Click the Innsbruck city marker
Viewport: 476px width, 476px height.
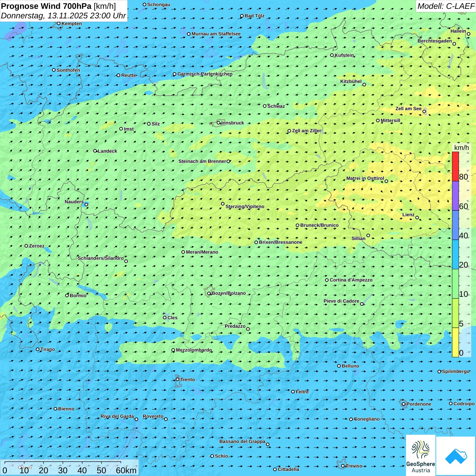pyautogui.click(x=219, y=123)
